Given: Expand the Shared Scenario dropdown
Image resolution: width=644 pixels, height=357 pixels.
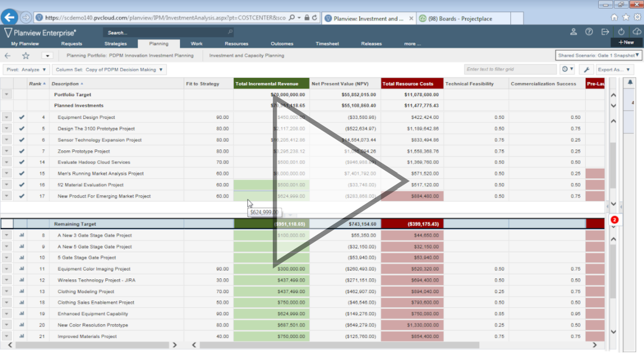Looking at the screenshot, I should [599, 55].
